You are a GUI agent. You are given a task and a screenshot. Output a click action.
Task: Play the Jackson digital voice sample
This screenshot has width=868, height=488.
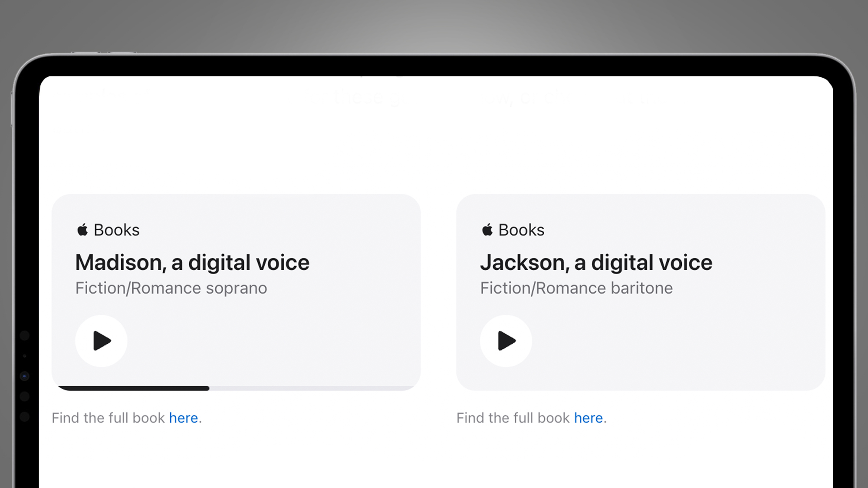506,341
